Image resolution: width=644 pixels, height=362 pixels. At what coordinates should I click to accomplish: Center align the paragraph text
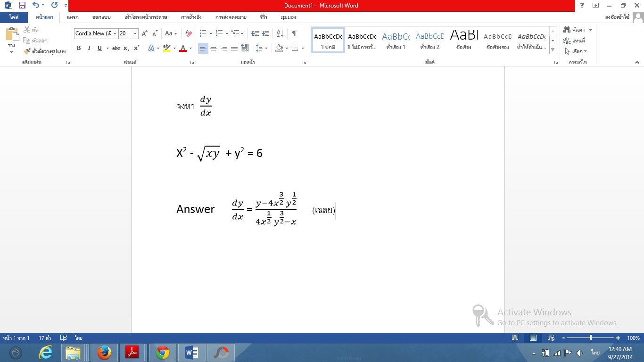tap(214, 48)
